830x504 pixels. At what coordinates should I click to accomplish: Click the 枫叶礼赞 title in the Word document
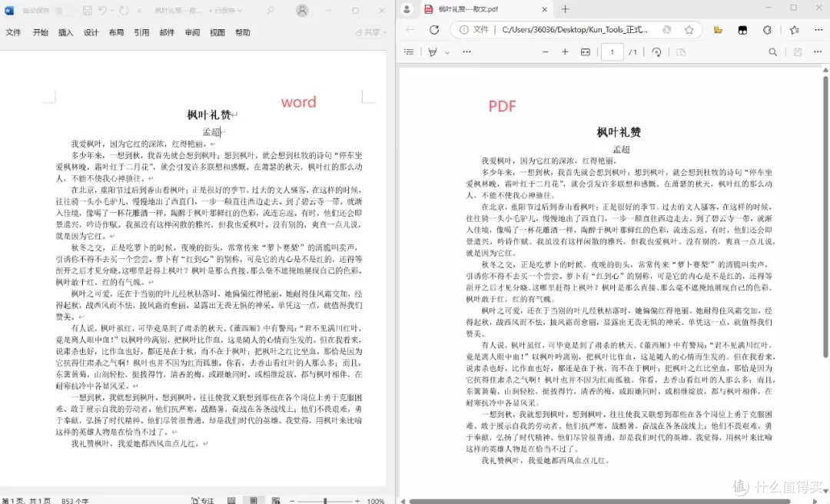(x=209, y=114)
